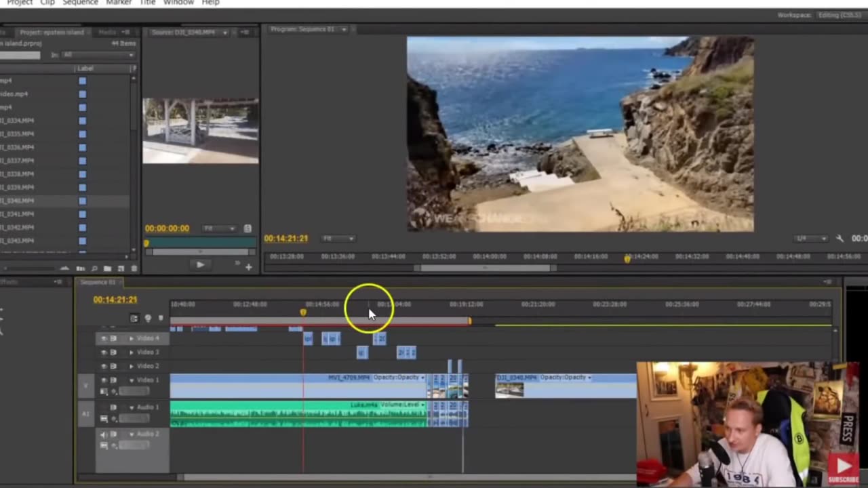
Task: Collapse the Audio 2 track
Action: click(132, 434)
